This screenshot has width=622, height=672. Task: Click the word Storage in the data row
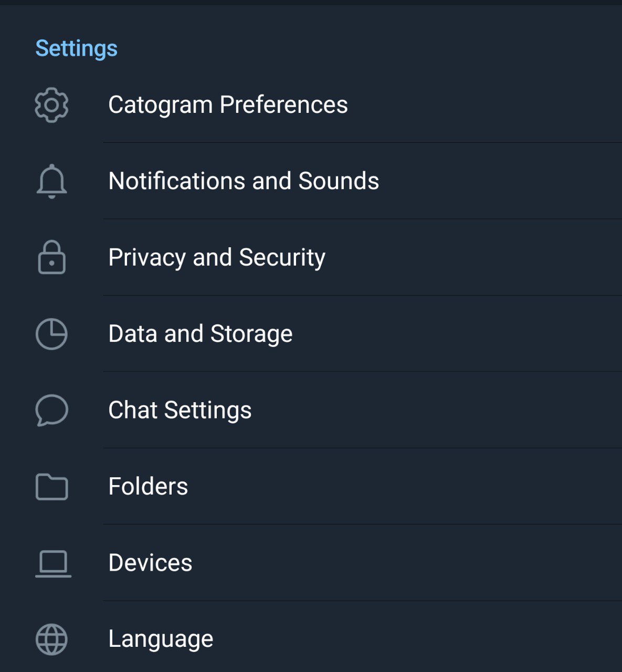[251, 334]
